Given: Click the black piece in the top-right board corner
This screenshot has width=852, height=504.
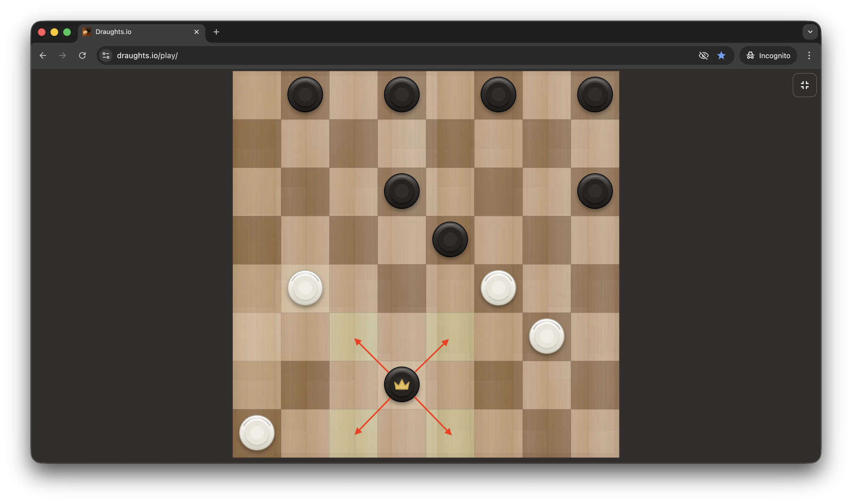Looking at the screenshot, I should coord(594,94).
